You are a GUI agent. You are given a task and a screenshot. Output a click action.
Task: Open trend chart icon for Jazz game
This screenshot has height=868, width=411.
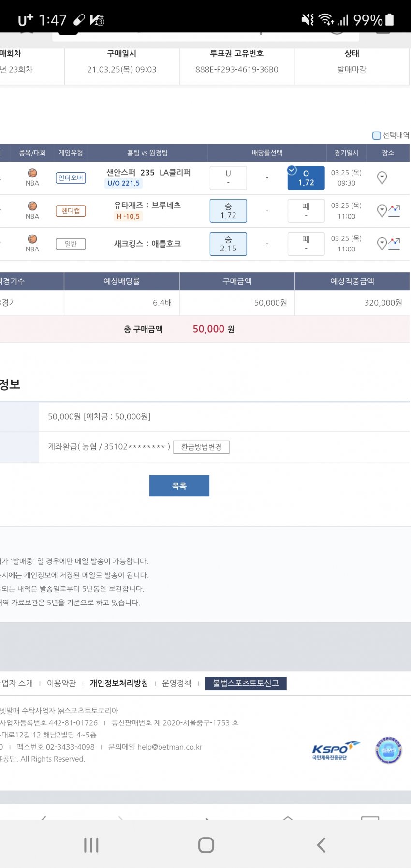click(x=394, y=211)
